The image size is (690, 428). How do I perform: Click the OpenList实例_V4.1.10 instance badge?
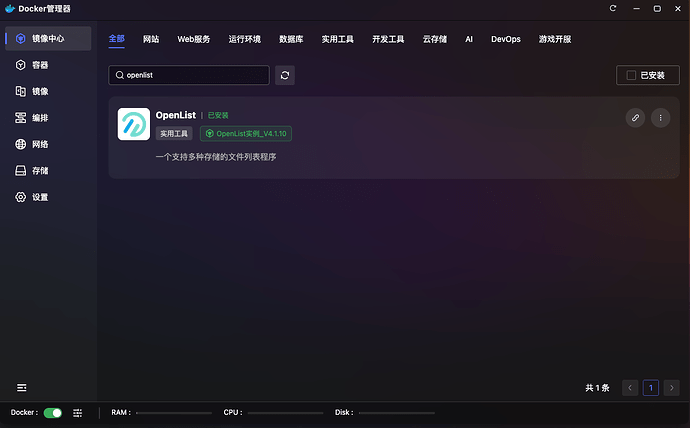[x=246, y=134]
